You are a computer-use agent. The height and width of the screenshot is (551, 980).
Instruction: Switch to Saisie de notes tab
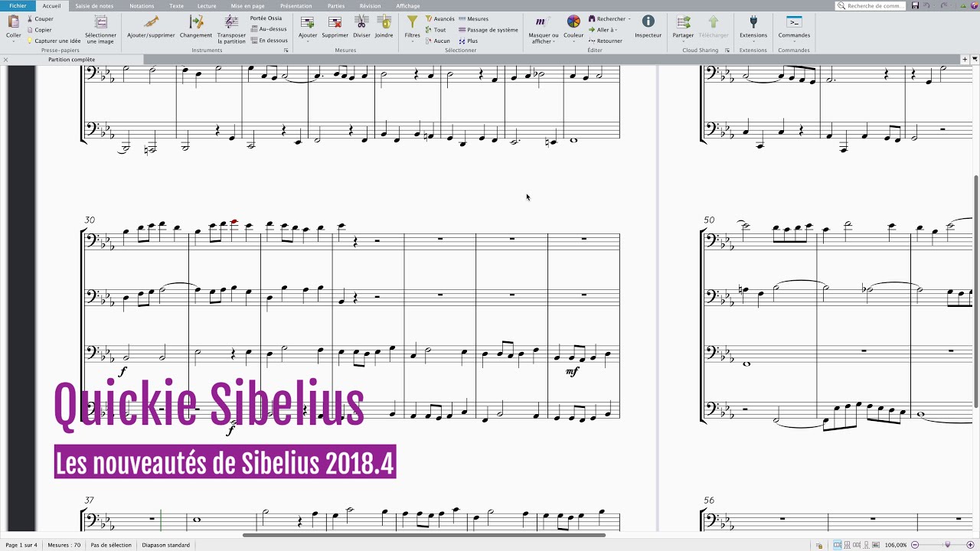[x=94, y=5]
